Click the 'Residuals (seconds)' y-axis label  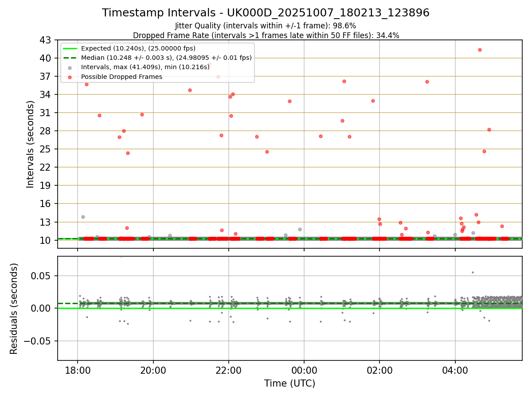coord(14,309)
